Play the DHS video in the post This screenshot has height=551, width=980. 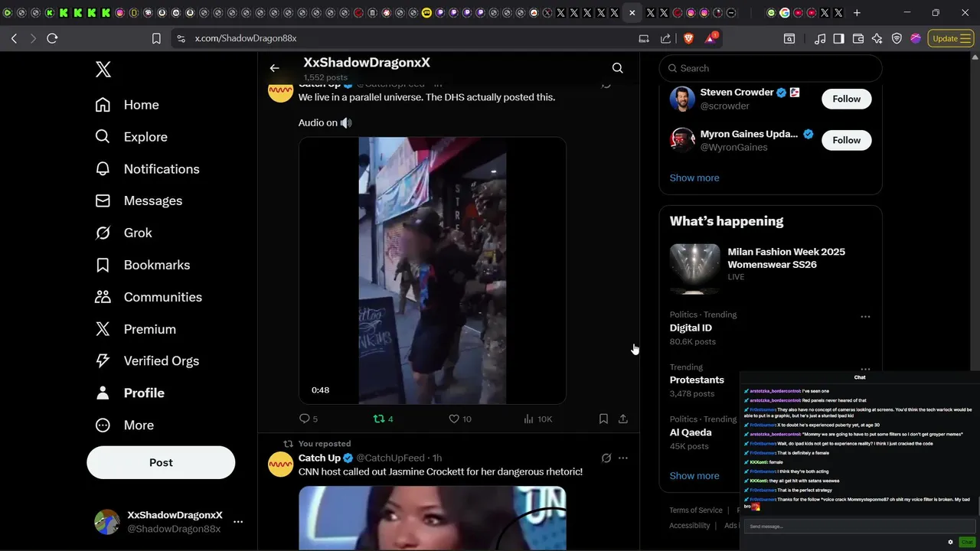[432, 270]
